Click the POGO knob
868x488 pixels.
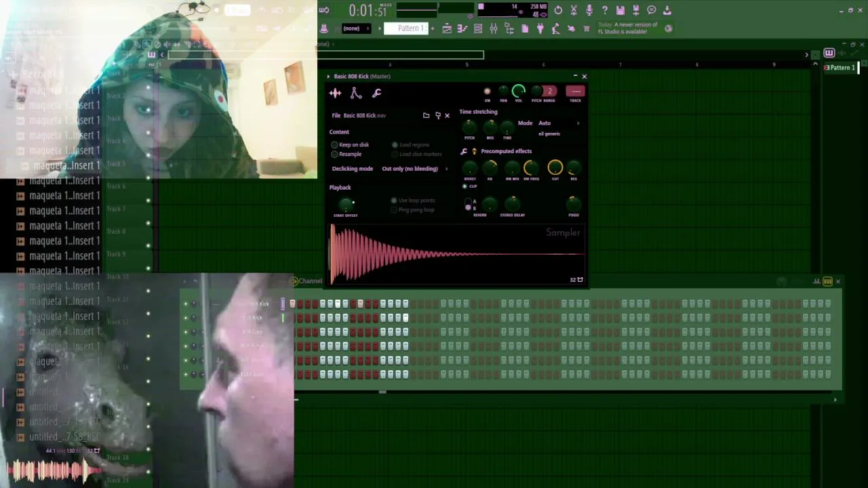(x=574, y=204)
